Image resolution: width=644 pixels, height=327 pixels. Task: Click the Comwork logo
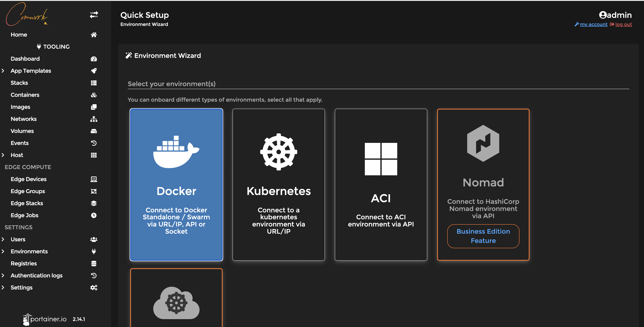[x=26, y=14]
